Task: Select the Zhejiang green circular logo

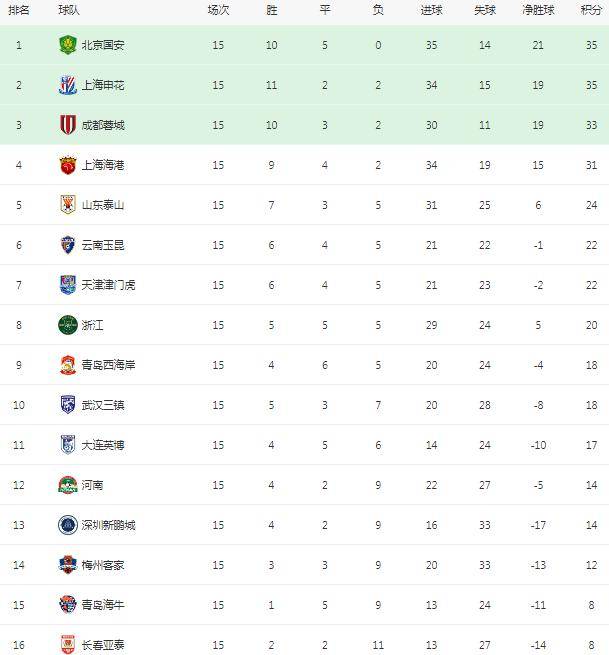Action: coord(68,325)
